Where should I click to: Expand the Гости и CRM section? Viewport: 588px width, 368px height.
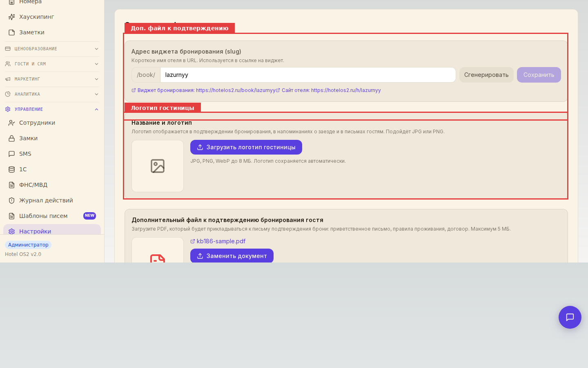[52, 64]
